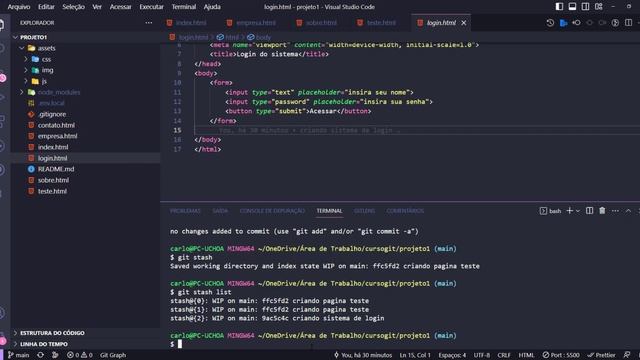Screen dimensions: 640x360
Task: Open terminal panel more actions
Action: click(615, 211)
